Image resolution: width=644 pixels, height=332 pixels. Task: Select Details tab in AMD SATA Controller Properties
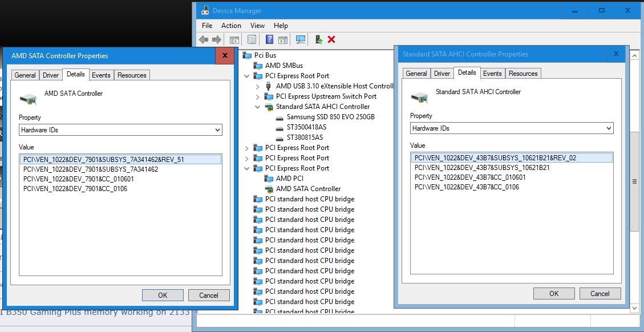click(x=75, y=74)
